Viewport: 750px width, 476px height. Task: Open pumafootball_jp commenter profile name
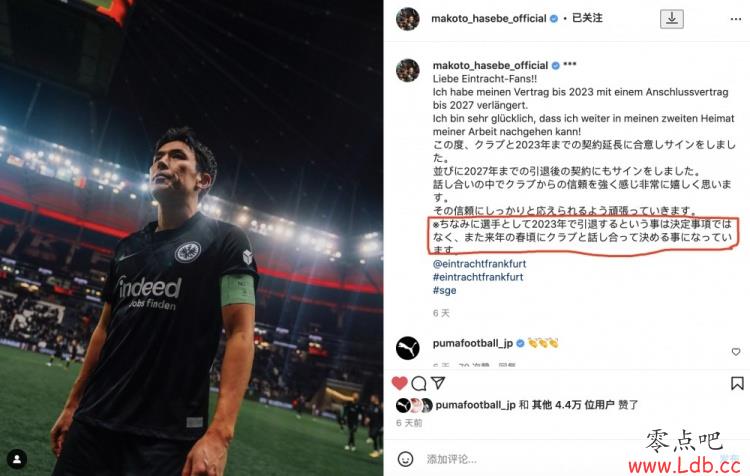(x=473, y=343)
